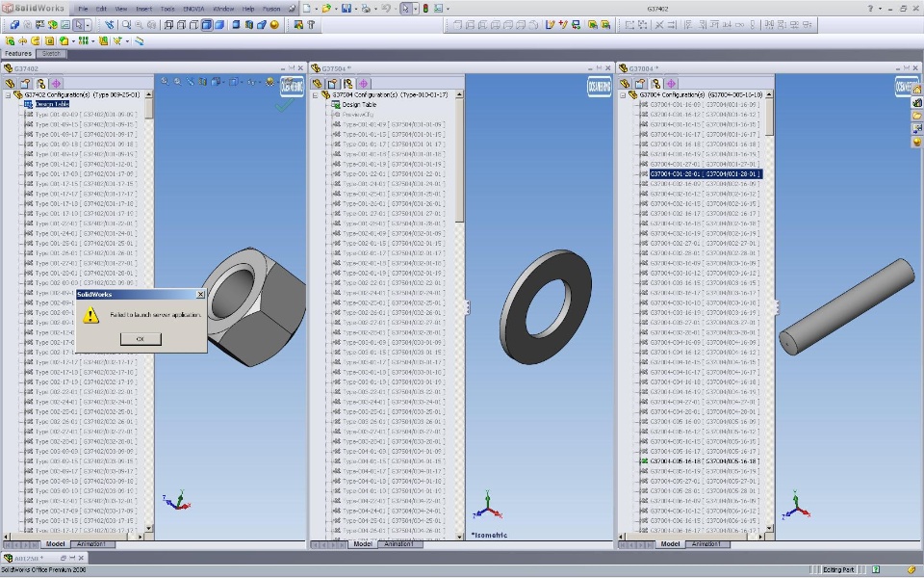Image resolution: width=924 pixels, height=578 pixels.
Task: Open FeatureManager tab in G37402 window
Action: (x=10, y=84)
